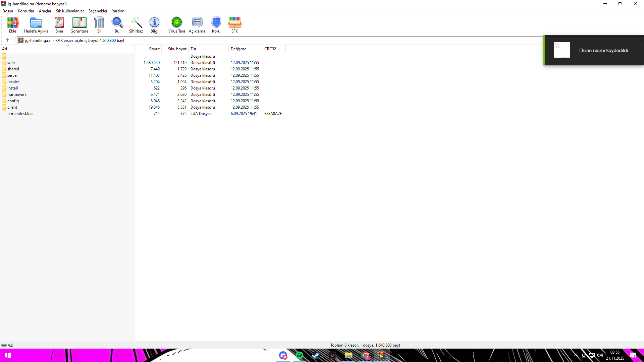Open the Seçenekler menu
Screen dimensions: 644x362
98,11
